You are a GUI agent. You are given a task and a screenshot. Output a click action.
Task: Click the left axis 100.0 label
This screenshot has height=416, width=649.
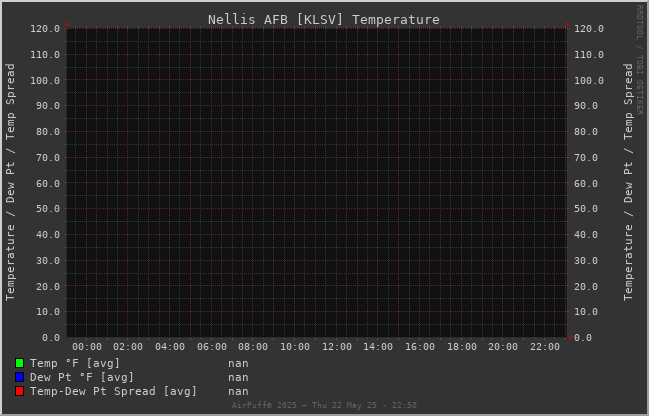[45, 80]
